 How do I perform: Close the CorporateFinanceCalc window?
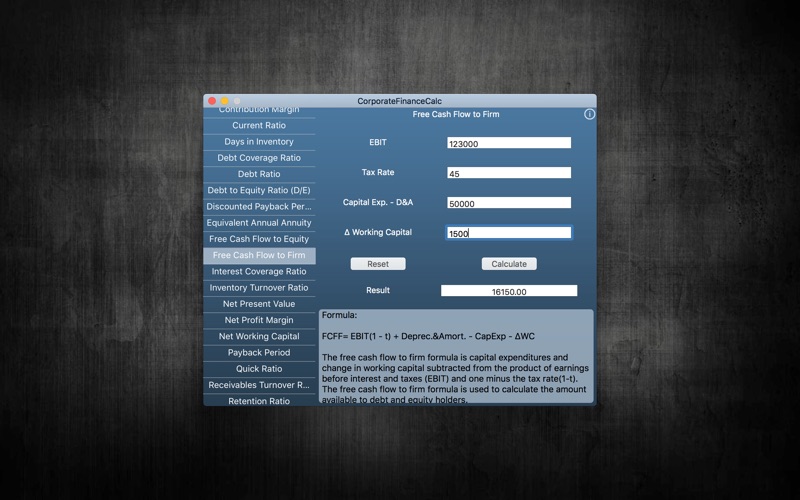click(212, 101)
